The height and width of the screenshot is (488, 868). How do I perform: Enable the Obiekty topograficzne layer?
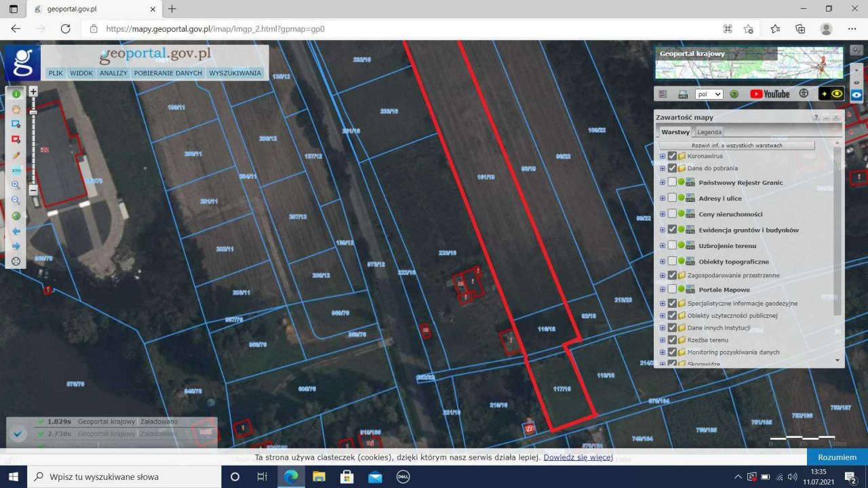click(672, 262)
